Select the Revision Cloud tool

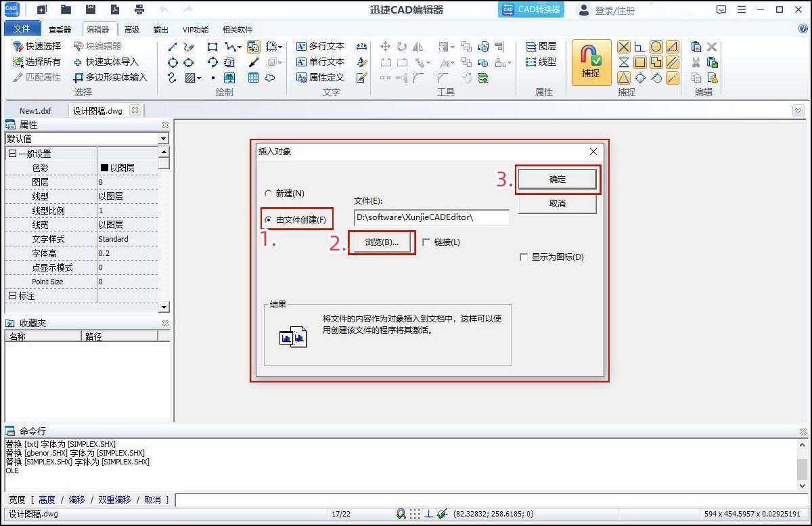click(269, 77)
